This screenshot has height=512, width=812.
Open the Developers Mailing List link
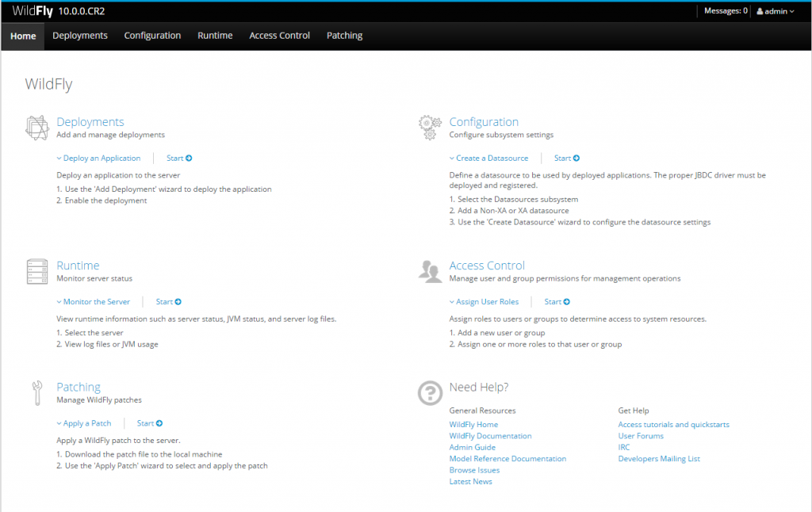(659, 459)
